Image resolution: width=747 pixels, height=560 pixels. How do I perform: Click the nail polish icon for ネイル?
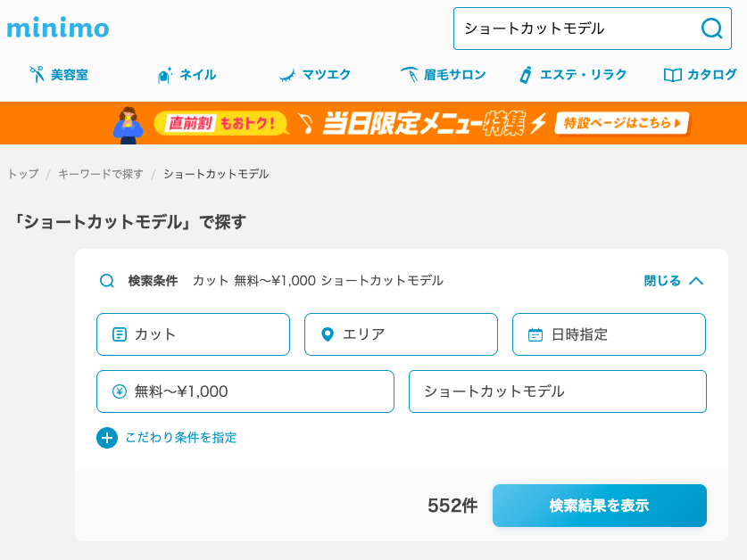coord(165,75)
